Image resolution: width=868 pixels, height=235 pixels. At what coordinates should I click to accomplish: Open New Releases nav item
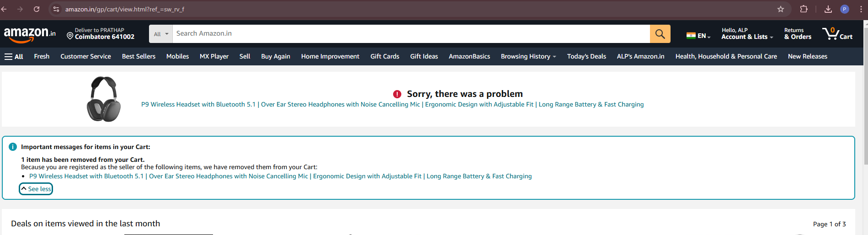[807, 57]
